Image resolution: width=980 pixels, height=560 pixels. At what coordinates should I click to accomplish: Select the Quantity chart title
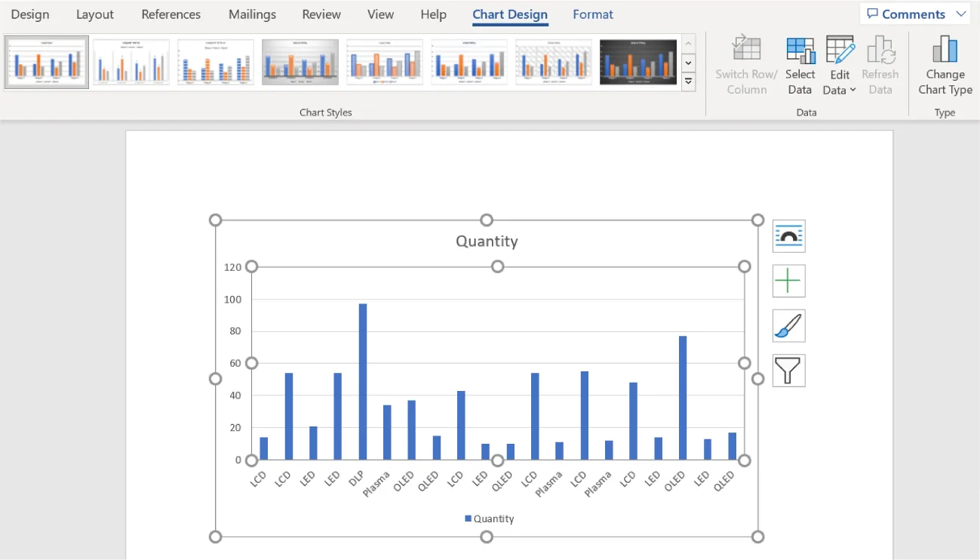pyautogui.click(x=486, y=241)
